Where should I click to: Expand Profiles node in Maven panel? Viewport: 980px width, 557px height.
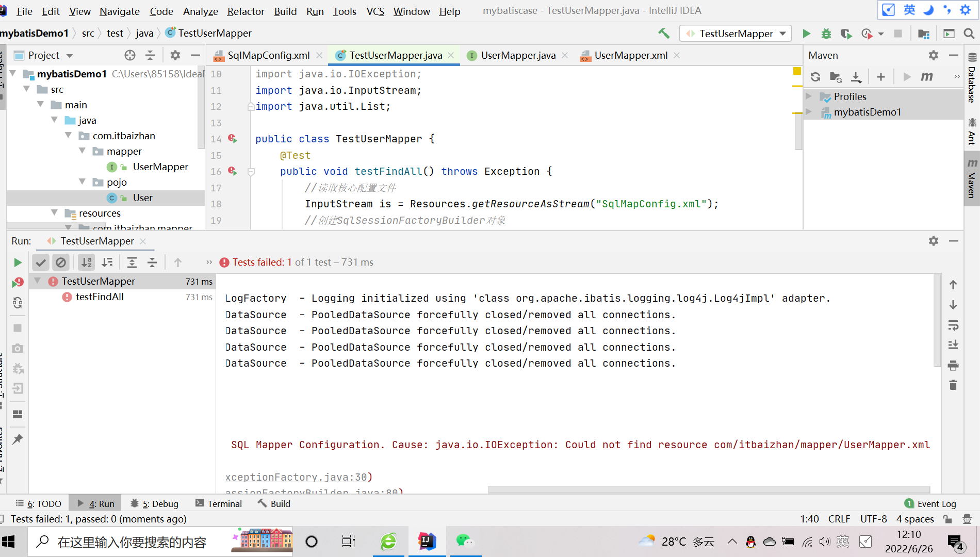(x=809, y=96)
